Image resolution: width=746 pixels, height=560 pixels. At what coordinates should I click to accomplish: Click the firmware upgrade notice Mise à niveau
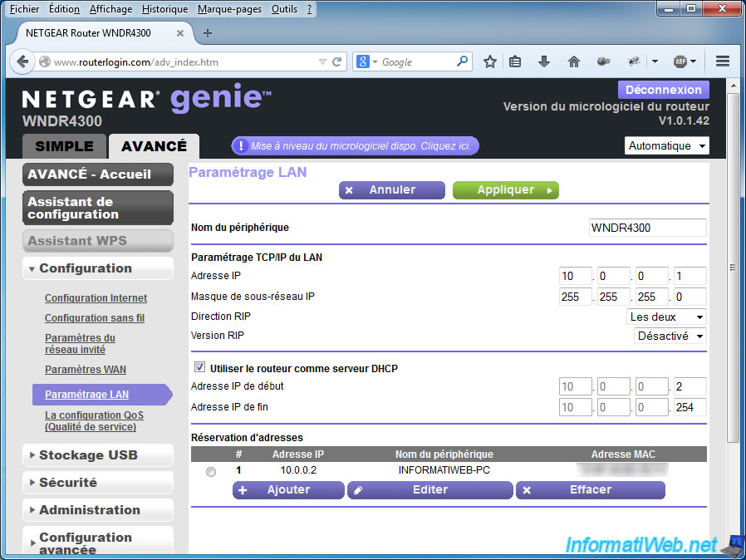[x=355, y=146]
